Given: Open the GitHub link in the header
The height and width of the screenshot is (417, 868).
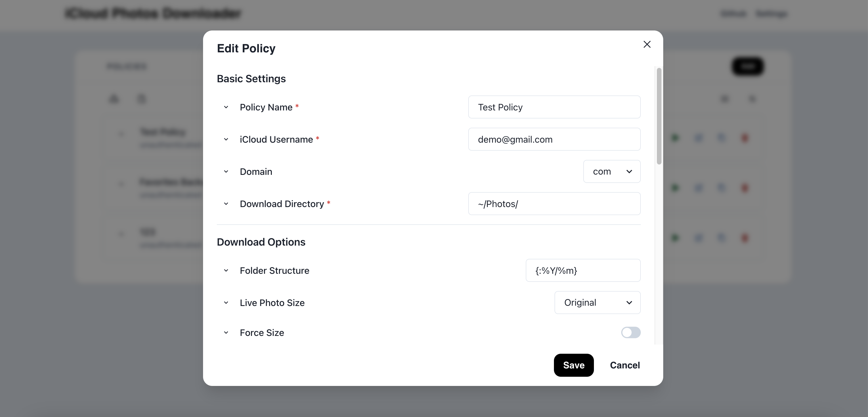Looking at the screenshot, I should 734,14.
